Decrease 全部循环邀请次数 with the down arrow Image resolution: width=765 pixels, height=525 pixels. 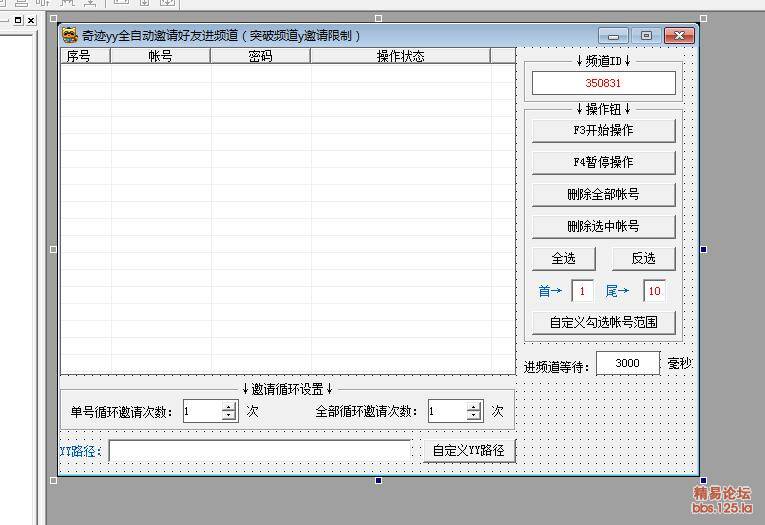[x=474, y=416]
